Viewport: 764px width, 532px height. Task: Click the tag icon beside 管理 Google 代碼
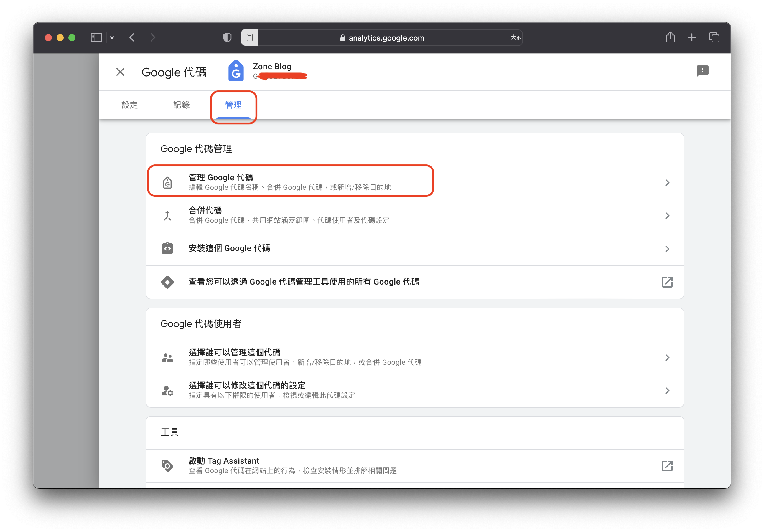167,183
